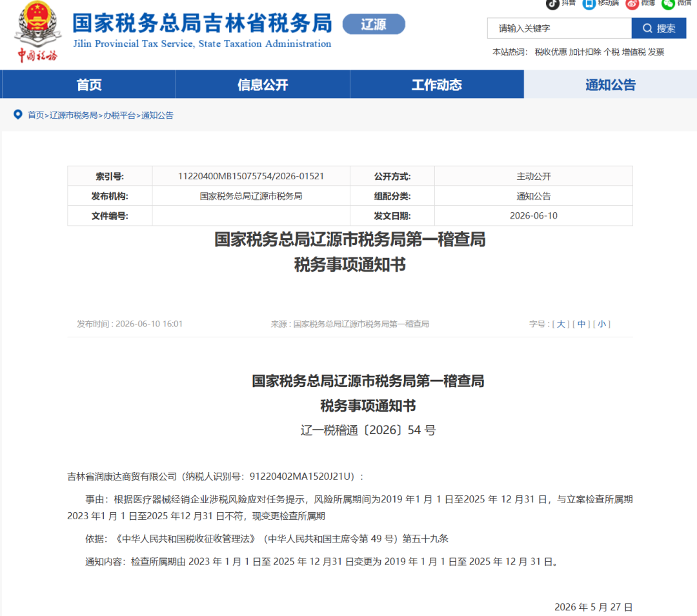Image resolution: width=697 pixels, height=616 pixels.
Task: Click the signing date 2026 年 5 月 27 日
Action: tap(594, 607)
